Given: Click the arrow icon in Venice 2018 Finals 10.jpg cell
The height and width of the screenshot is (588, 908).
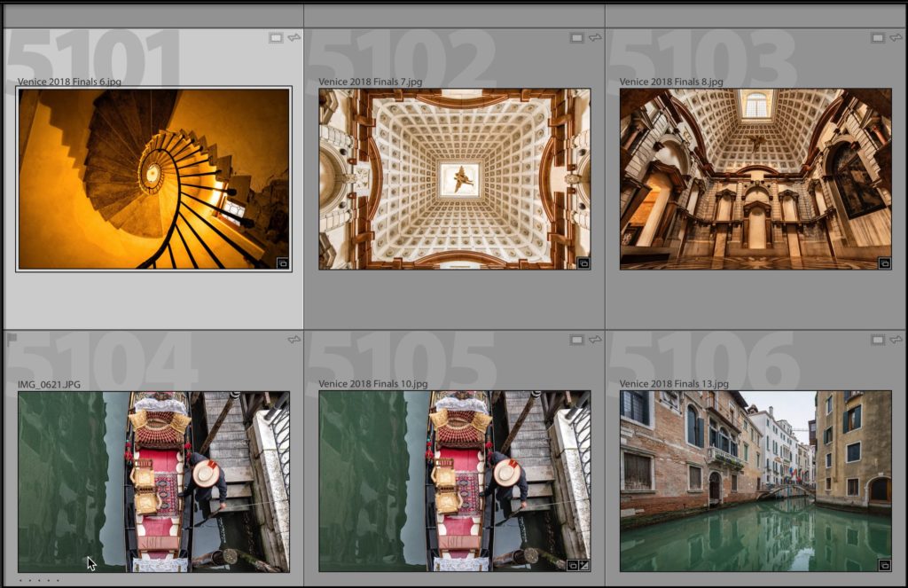Looking at the screenshot, I should click(595, 340).
